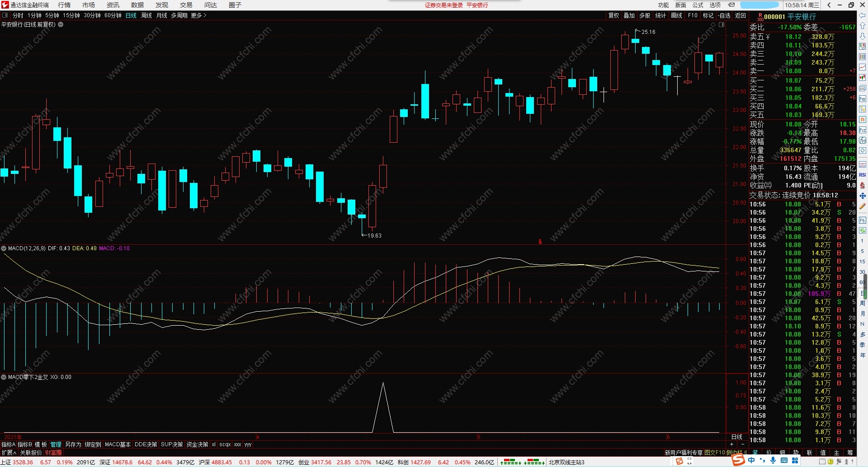Open the line chart icon in right sidebar
The image size is (868, 467).
[863, 67]
